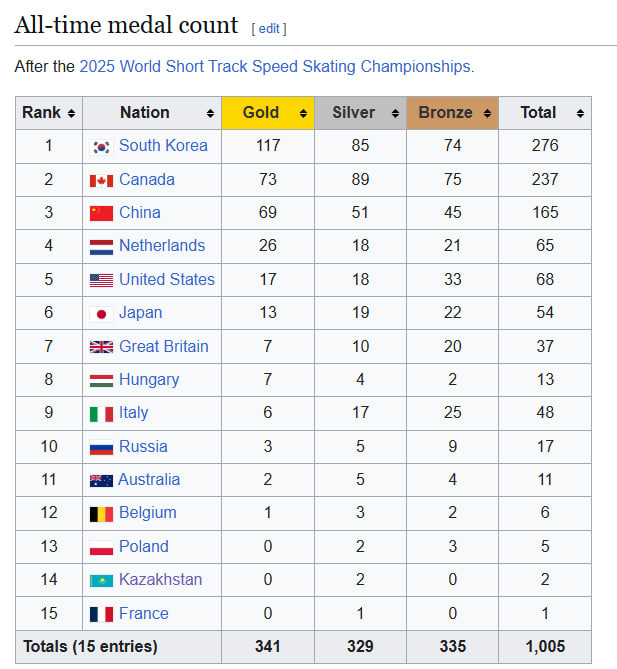Click the Totals (15 entries) row label
Image resolution: width=617 pixels, height=669 pixels.
(90, 647)
